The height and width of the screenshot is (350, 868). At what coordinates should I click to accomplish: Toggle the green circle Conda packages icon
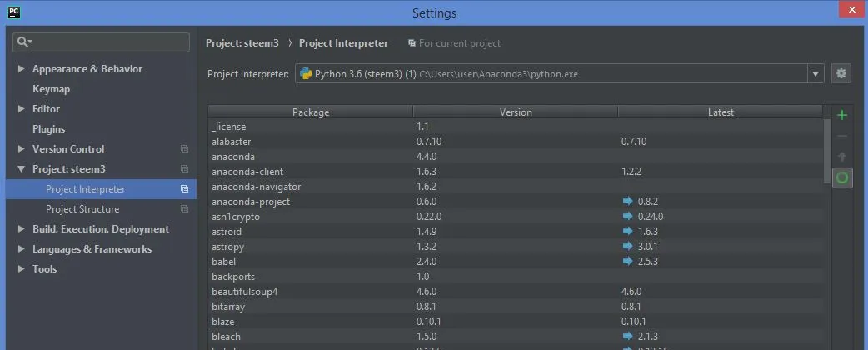842,177
